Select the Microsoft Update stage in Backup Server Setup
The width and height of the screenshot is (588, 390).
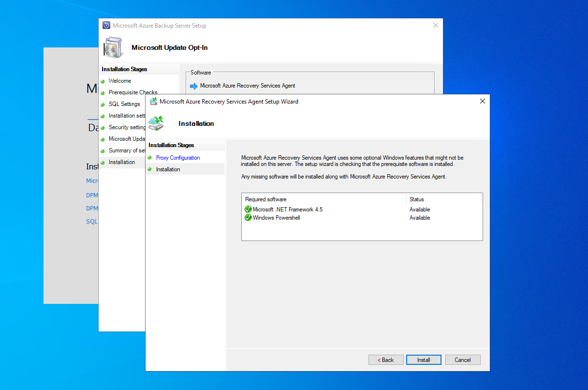click(127, 139)
